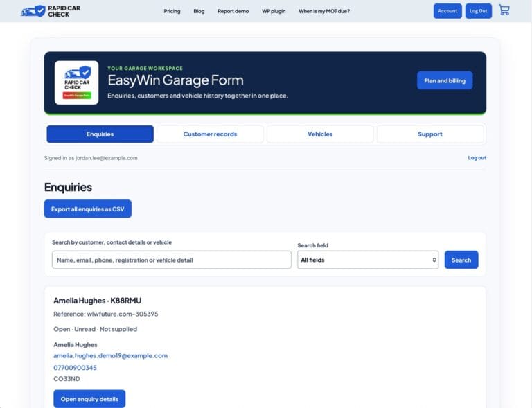Select the Enquiries tab

(x=100, y=134)
